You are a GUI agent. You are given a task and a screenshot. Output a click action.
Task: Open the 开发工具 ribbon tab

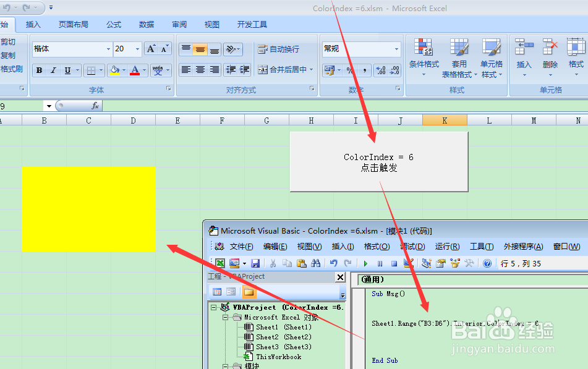252,25
